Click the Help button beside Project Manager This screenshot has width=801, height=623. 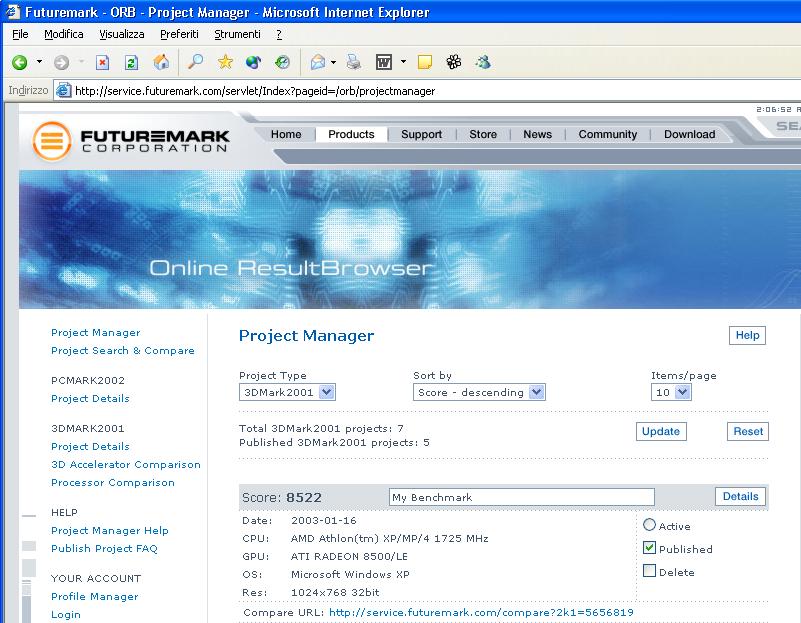click(747, 336)
